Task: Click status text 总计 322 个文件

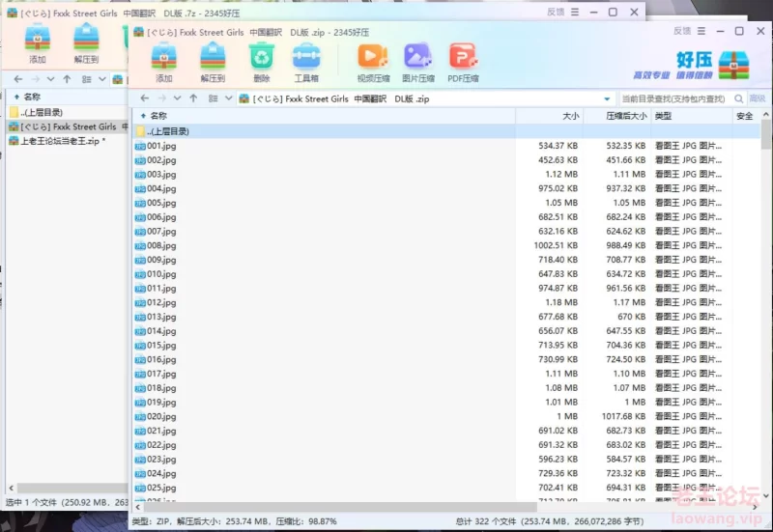Action: [x=487, y=521]
